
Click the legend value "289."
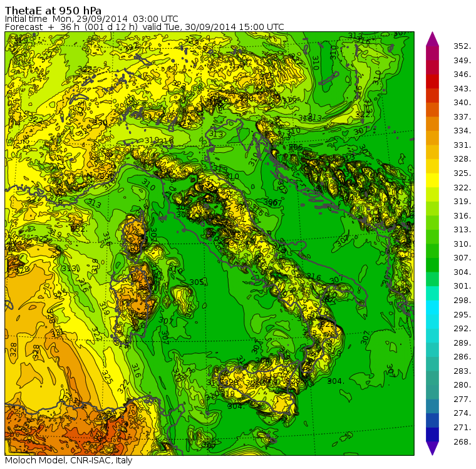point(462,343)
